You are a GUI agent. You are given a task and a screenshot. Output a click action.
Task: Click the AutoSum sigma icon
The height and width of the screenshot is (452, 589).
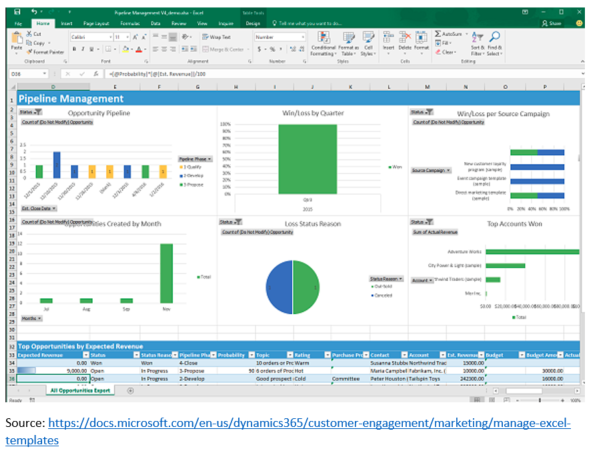438,34
